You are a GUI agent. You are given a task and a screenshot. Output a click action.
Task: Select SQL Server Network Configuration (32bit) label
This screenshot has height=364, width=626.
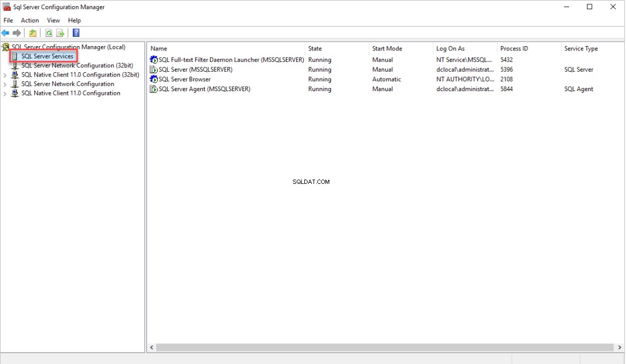pyautogui.click(x=77, y=66)
